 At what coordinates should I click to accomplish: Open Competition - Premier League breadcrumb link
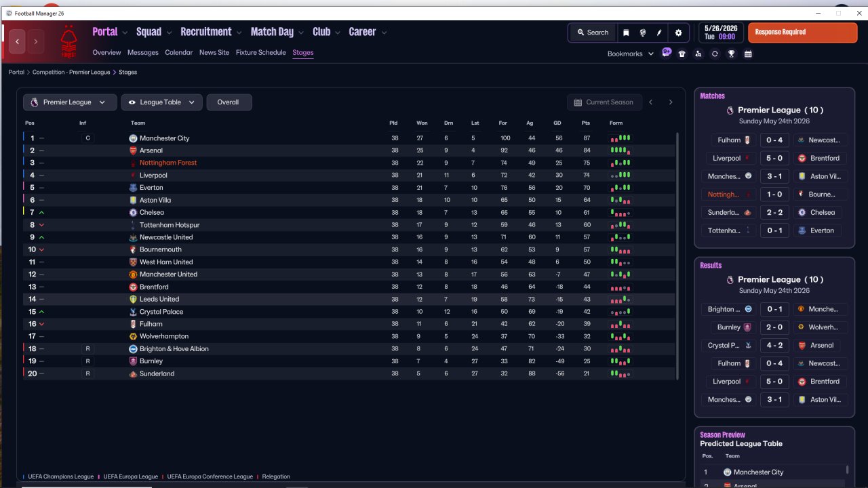pos(71,72)
